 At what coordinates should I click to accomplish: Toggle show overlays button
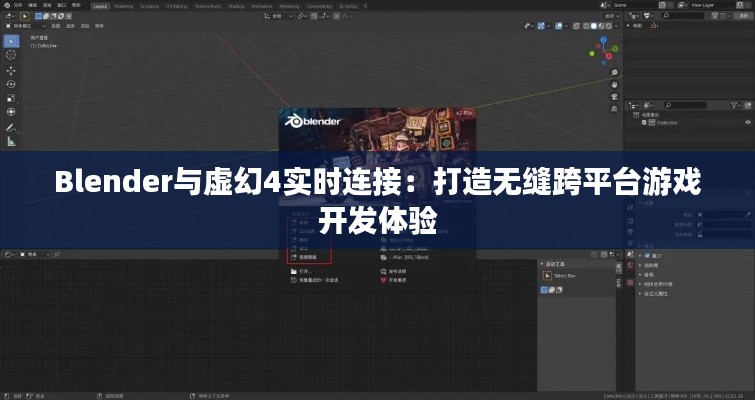coord(559,26)
